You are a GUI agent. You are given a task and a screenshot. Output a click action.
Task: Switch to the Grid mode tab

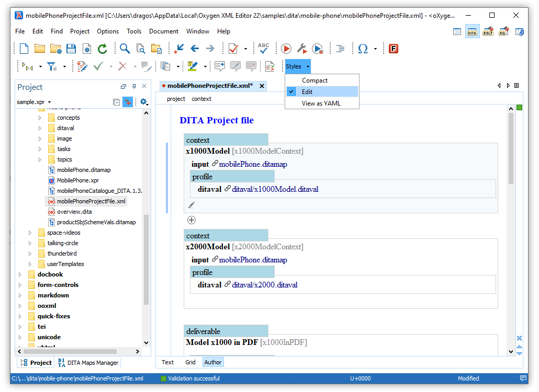click(x=190, y=362)
